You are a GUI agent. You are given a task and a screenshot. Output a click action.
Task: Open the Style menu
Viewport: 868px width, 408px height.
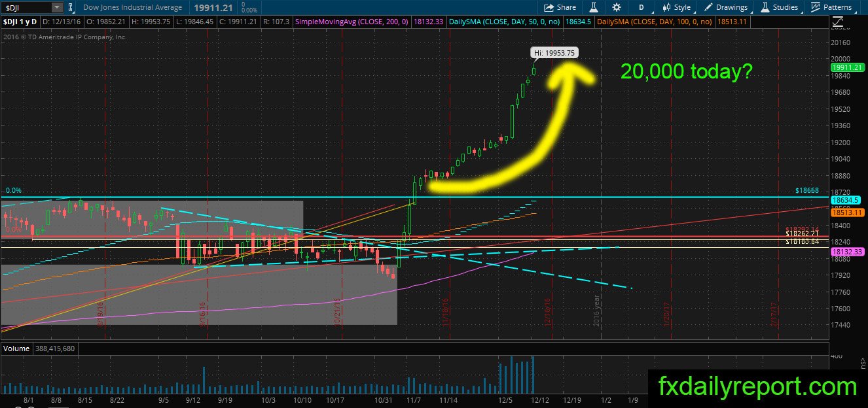coord(677,7)
